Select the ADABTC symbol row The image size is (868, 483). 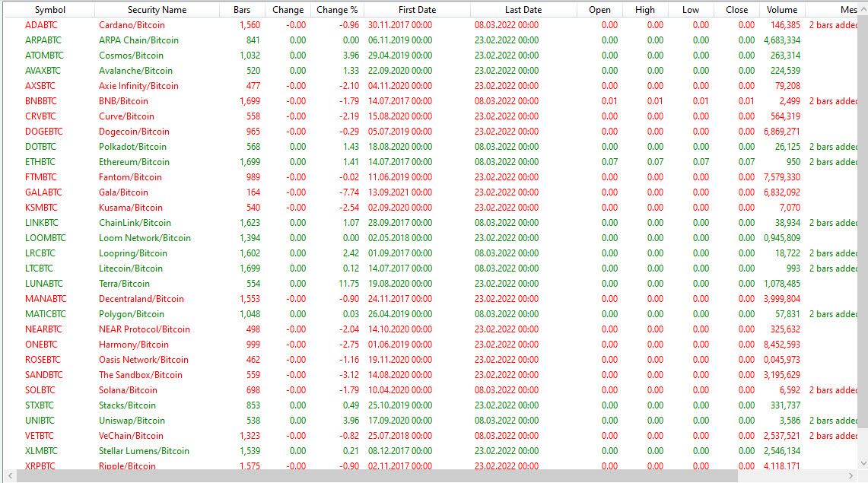point(41,25)
